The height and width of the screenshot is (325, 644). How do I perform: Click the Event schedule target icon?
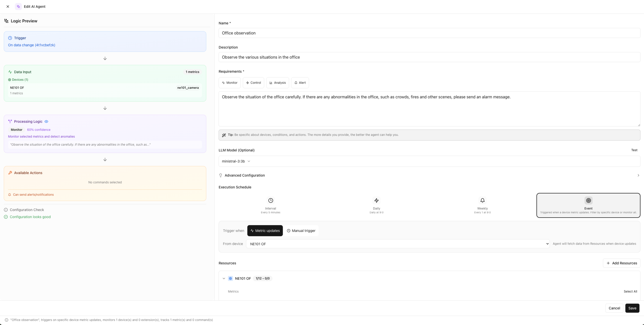pyautogui.click(x=588, y=200)
